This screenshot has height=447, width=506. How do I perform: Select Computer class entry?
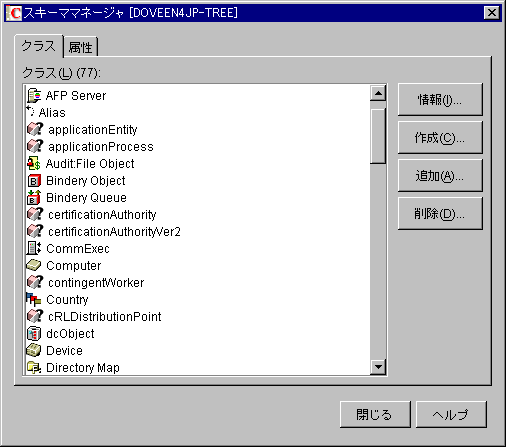74,266
